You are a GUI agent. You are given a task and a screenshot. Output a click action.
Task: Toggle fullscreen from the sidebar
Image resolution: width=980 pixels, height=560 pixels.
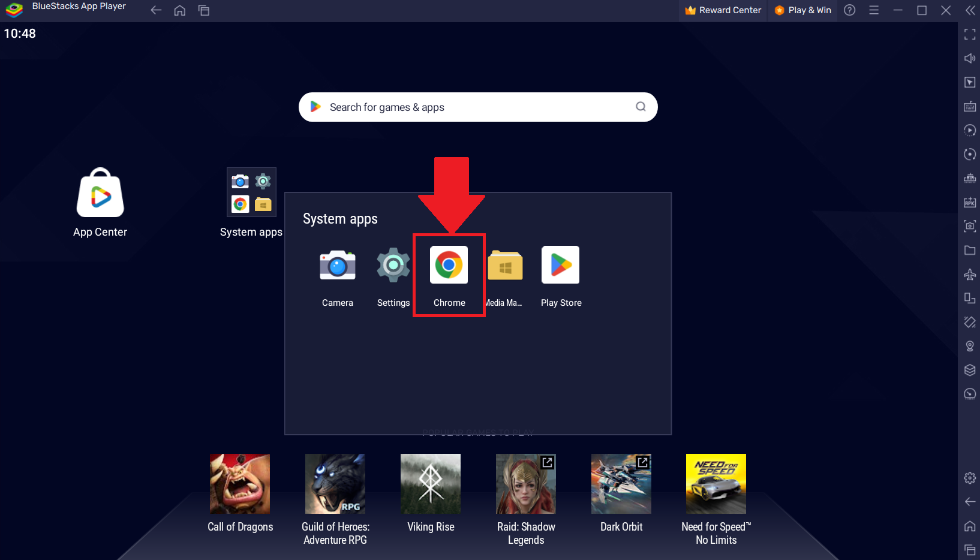coord(970,34)
